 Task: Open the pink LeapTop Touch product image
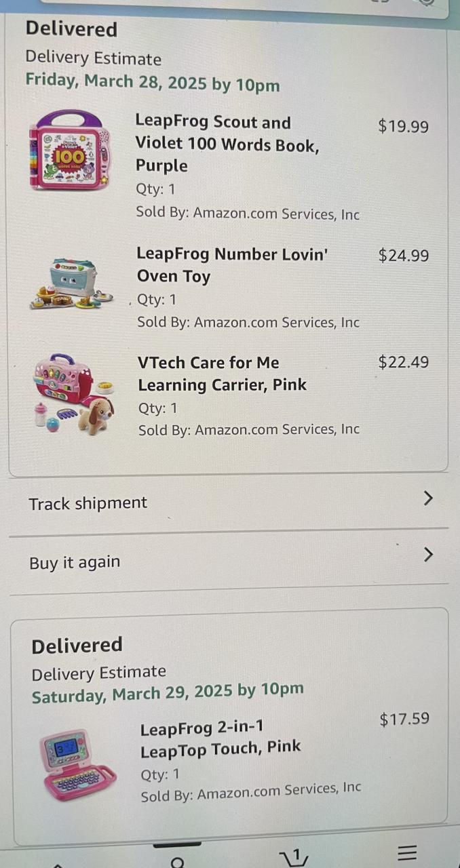(x=76, y=766)
